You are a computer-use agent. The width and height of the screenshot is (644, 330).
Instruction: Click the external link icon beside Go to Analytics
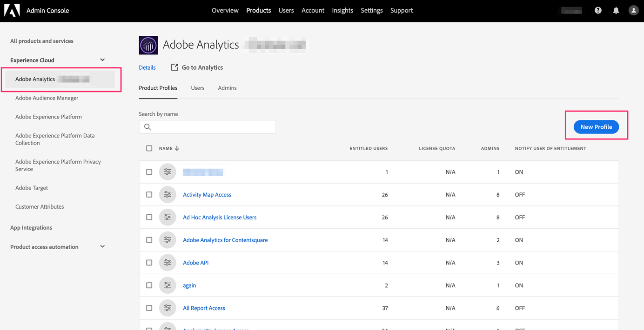(x=174, y=67)
